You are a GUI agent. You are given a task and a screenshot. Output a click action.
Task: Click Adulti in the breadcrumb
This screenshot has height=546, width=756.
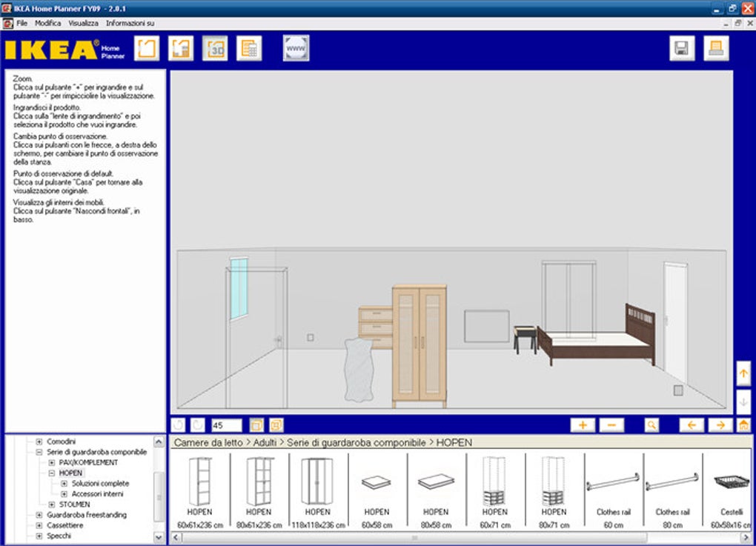pyautogui.click(x=265, y=442)
